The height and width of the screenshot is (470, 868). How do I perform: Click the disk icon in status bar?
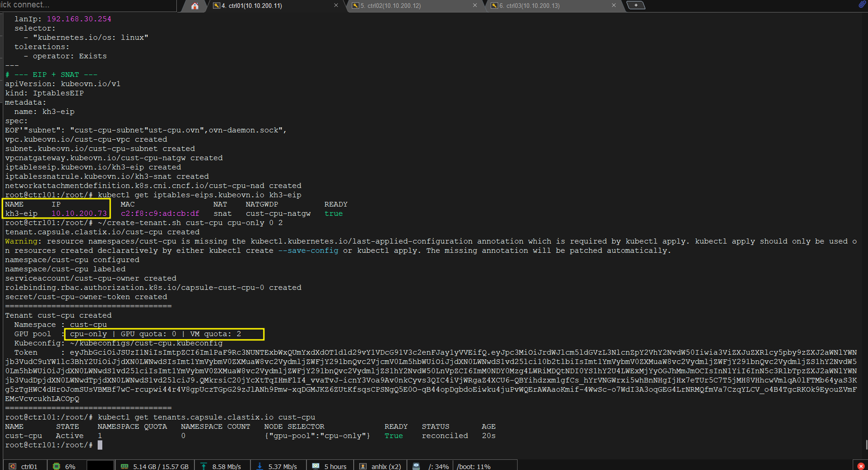416,466
